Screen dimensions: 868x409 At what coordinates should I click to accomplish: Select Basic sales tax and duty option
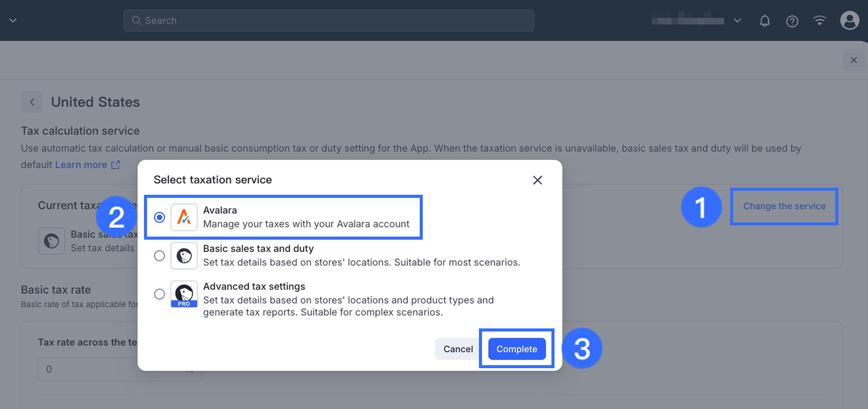(x=159, y=255)
